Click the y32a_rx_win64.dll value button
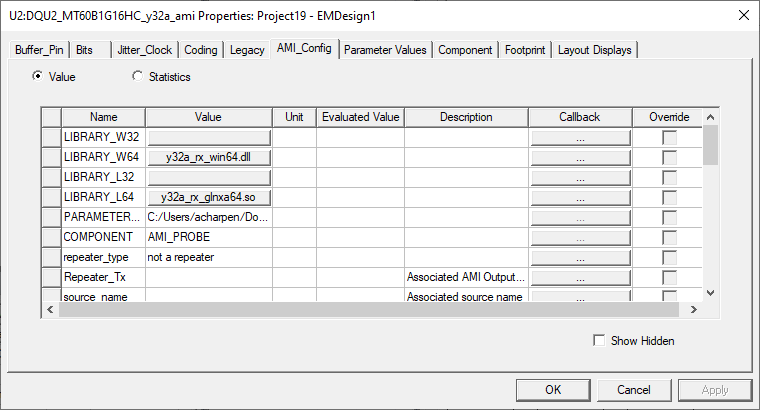 click(209, 158)
